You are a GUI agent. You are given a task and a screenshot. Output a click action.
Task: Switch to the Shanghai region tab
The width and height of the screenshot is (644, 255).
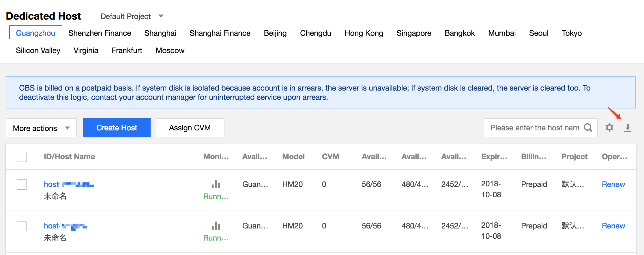(x=160, y=33)
